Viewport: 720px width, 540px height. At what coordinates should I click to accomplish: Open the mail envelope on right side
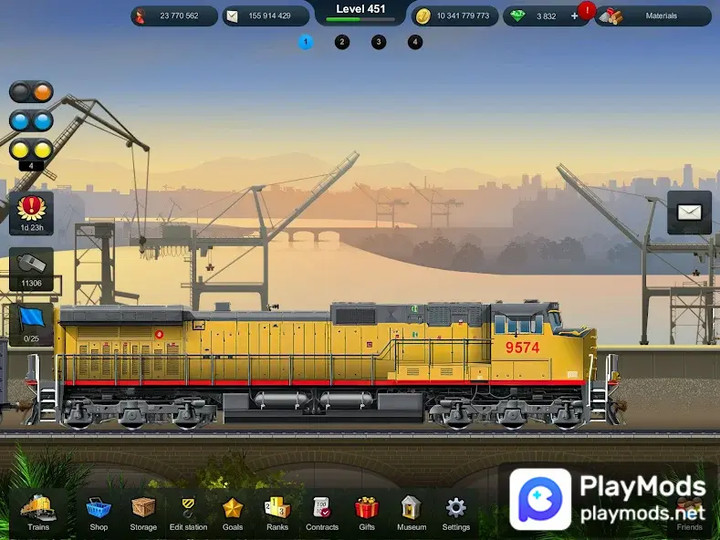pyautogui.click(x=689, y=213)
